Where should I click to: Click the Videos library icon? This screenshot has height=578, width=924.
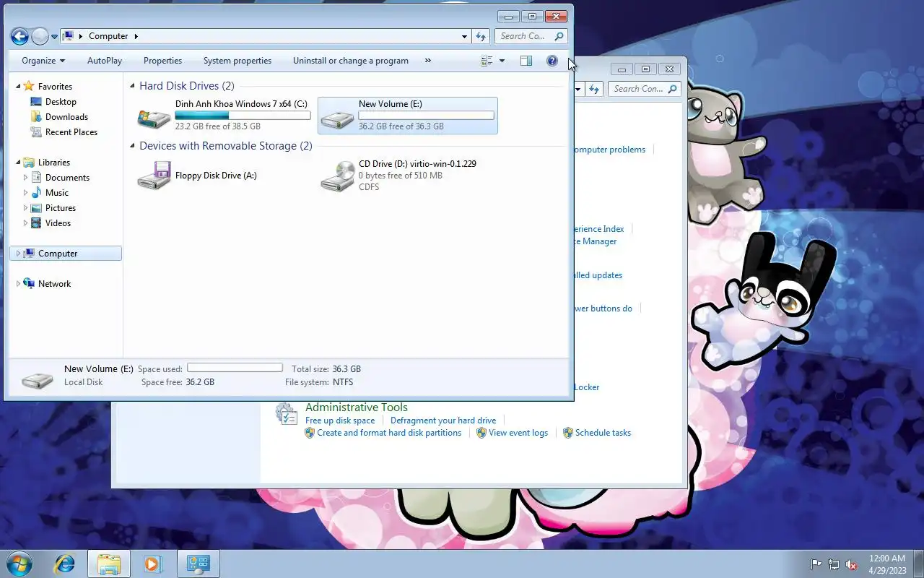pyautogui.click(x=36, y=223)
